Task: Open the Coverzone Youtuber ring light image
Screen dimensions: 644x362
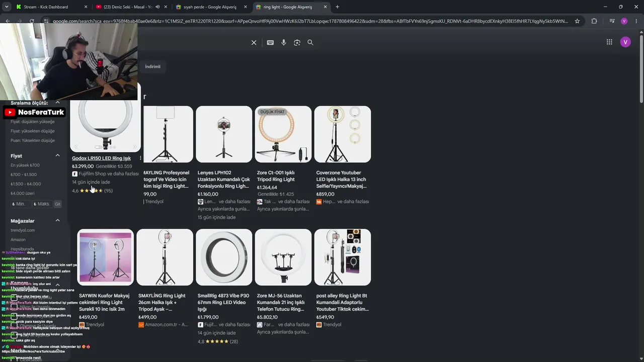Action: point(343,134)
